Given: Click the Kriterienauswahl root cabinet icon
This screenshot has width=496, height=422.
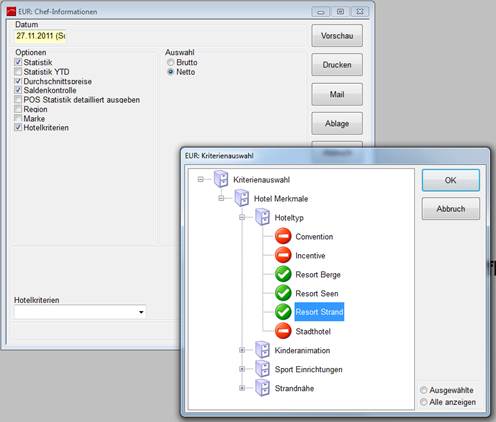Looking at the screenshot, I should coord(221,179).
